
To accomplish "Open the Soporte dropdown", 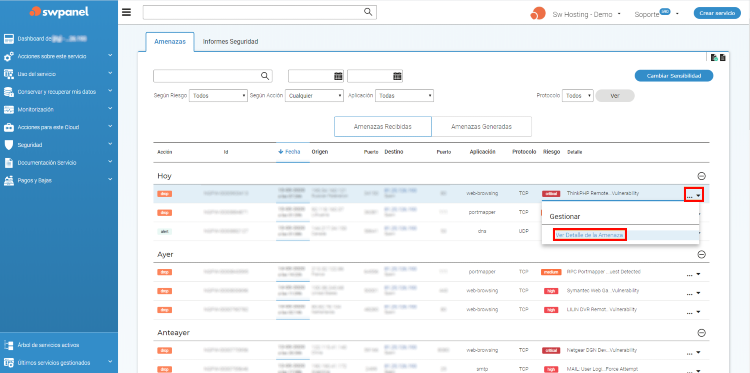I will tap(657, 13).
